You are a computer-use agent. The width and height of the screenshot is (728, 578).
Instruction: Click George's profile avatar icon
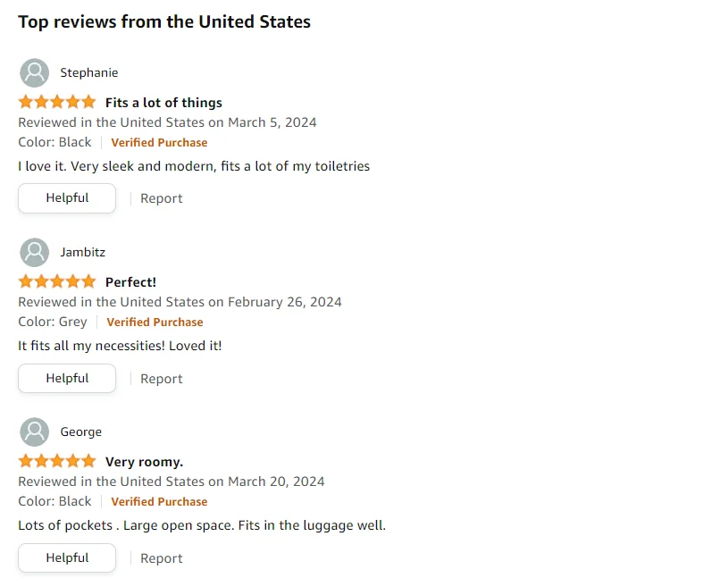34,431
